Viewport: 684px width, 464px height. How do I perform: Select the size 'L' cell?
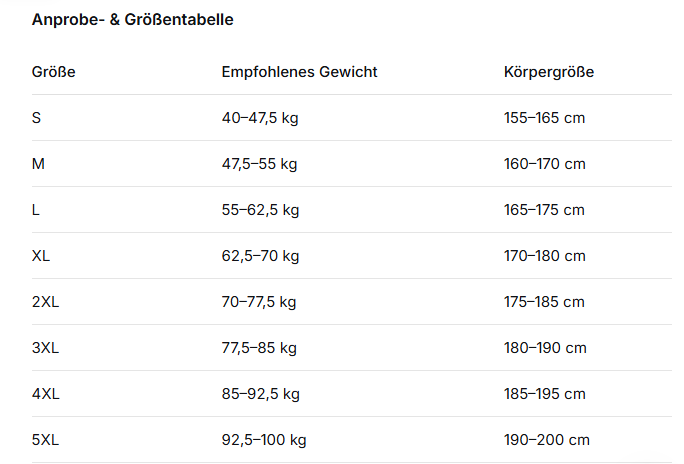(x=36, y=210)
